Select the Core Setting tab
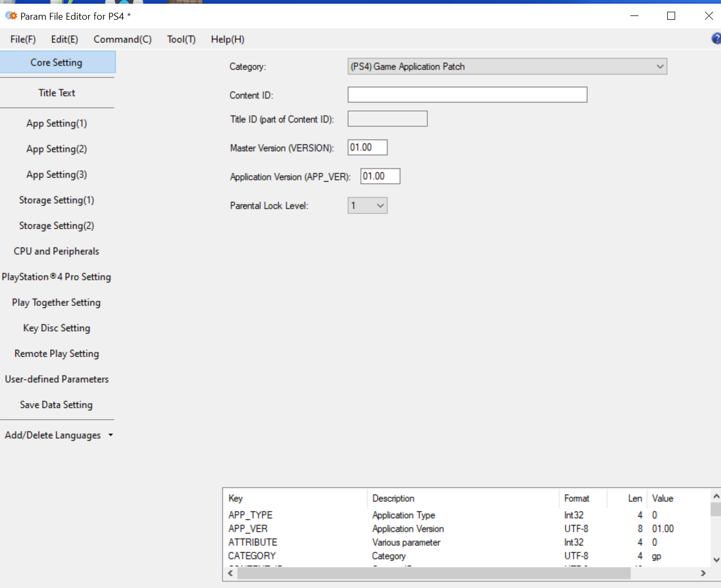The height and width of the screenshot is (588, 721). pos(58,62)
